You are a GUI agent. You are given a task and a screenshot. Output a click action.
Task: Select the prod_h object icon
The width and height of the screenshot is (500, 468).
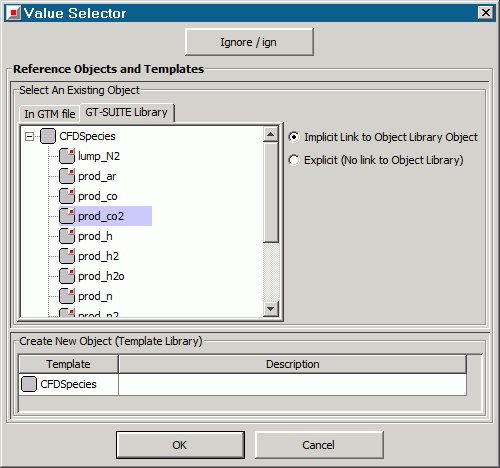coord(67,236)
